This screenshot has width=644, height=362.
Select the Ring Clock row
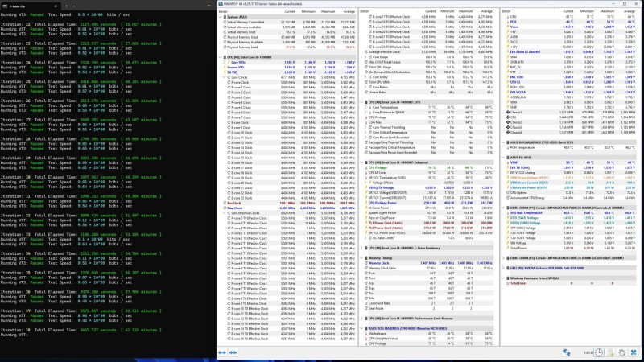point(287,208)
